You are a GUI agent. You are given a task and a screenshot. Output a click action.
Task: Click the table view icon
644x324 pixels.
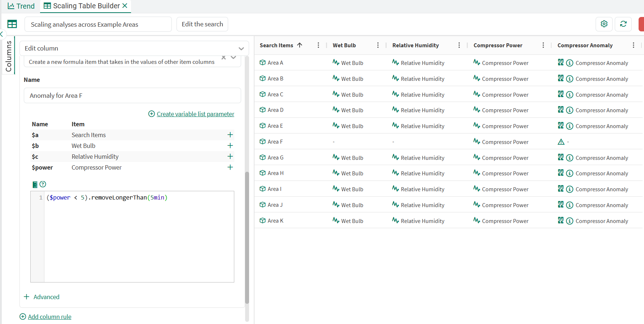12,24
